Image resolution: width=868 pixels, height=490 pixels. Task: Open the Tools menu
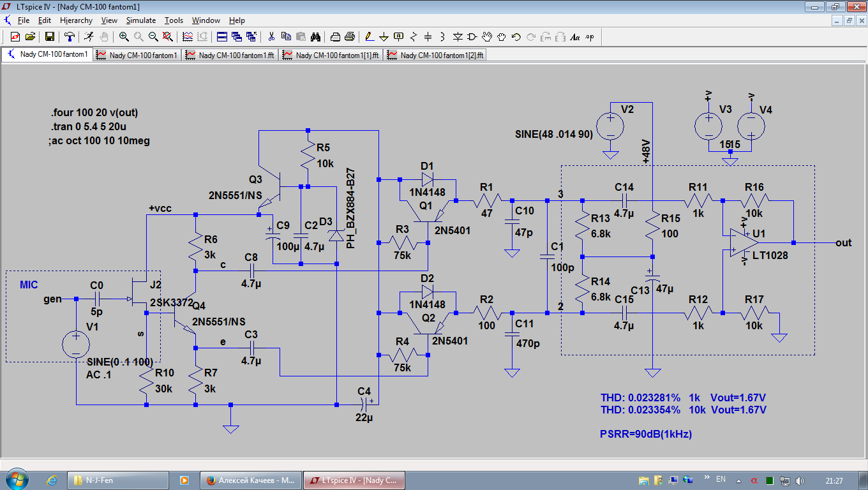pos(174,20)
